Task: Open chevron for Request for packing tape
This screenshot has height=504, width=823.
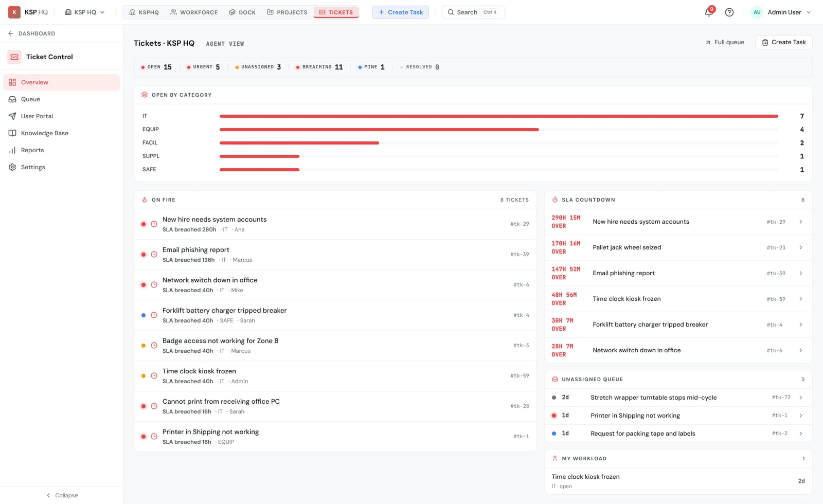Action: click(801, 434)
